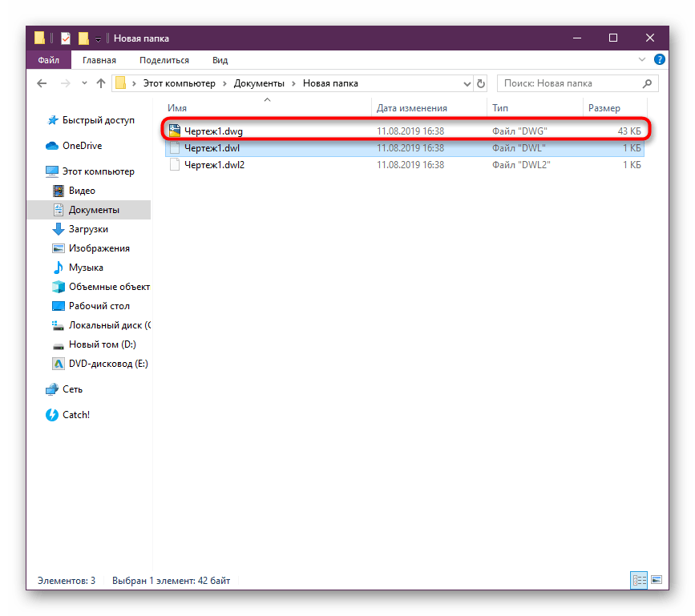This screenshot has width=695, height=616.
Task: Open Быстрый доступ in navigation pane
Action: tap(98, 120)
